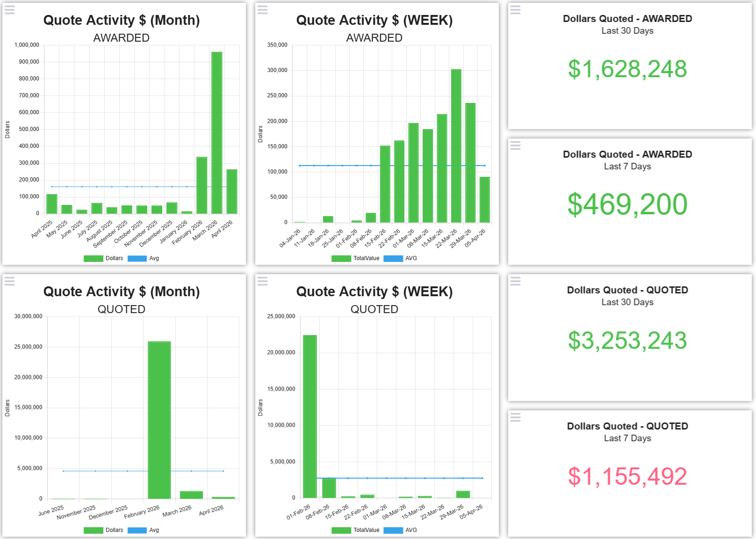Select the March 2026 bar in the monthly AWARDED chart
This screenshot has width=756, height=539.
click(217, 133)
